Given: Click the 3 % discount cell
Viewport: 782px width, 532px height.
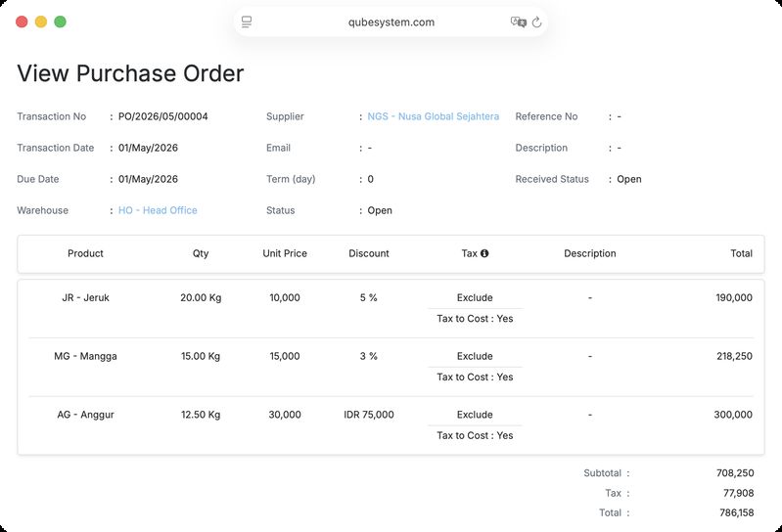Looking at the screenshot, I should (369, 356).
